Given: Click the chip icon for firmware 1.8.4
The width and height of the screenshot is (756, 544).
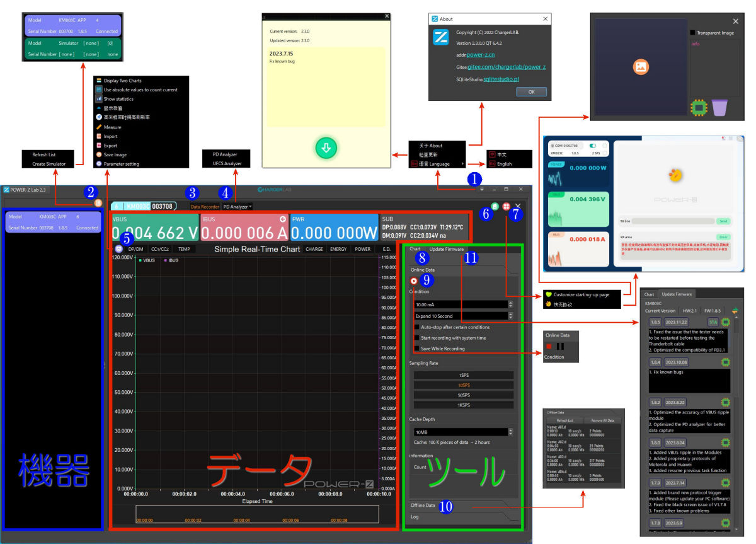Looking at the screenshot, I should (725, 362).
